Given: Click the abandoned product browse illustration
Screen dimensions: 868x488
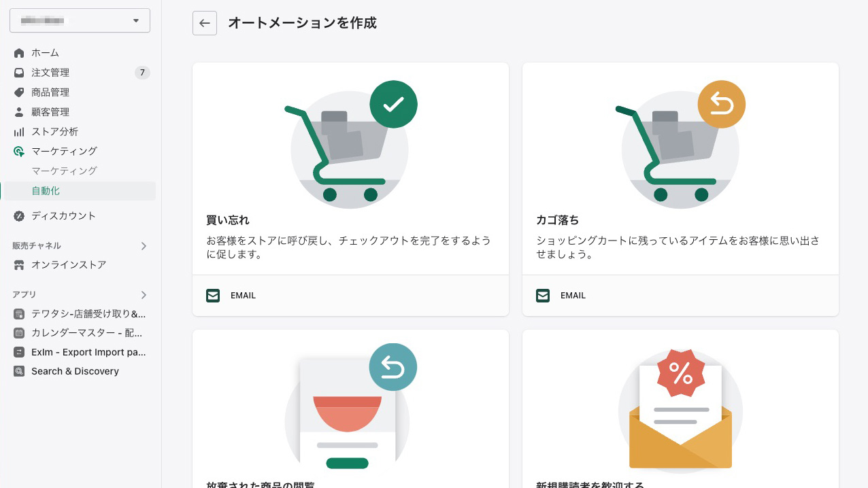Looking at the screenshot, I should pyautogui.click(x=348, y=406).
